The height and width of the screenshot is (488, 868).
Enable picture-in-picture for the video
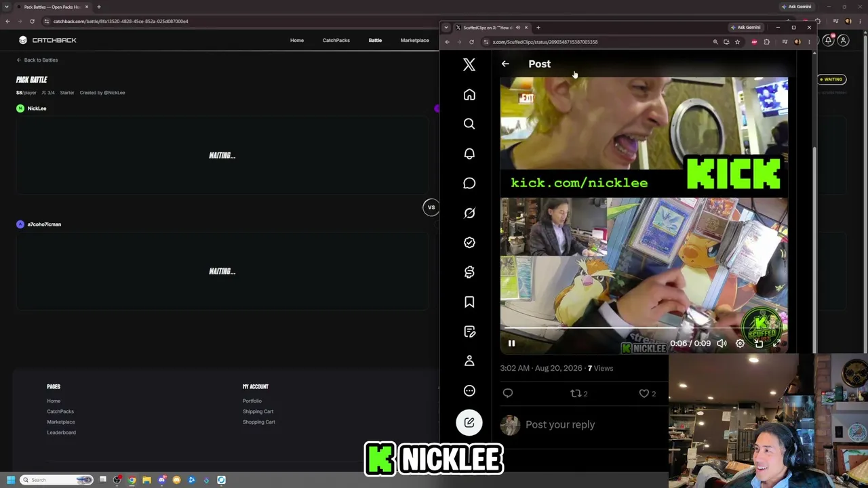[759, 344]
